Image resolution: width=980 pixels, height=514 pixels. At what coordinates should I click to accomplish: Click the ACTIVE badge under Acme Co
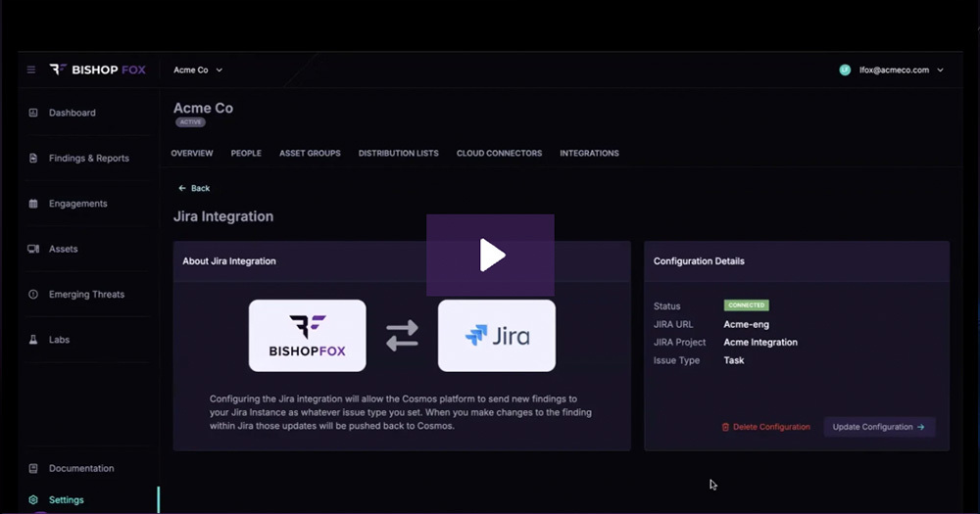[191, 122]
